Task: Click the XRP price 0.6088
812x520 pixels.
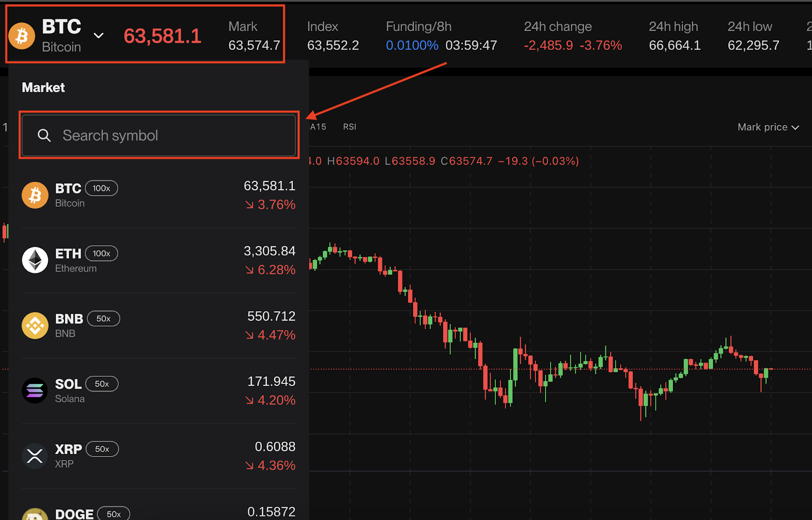Action: point(275,446)
